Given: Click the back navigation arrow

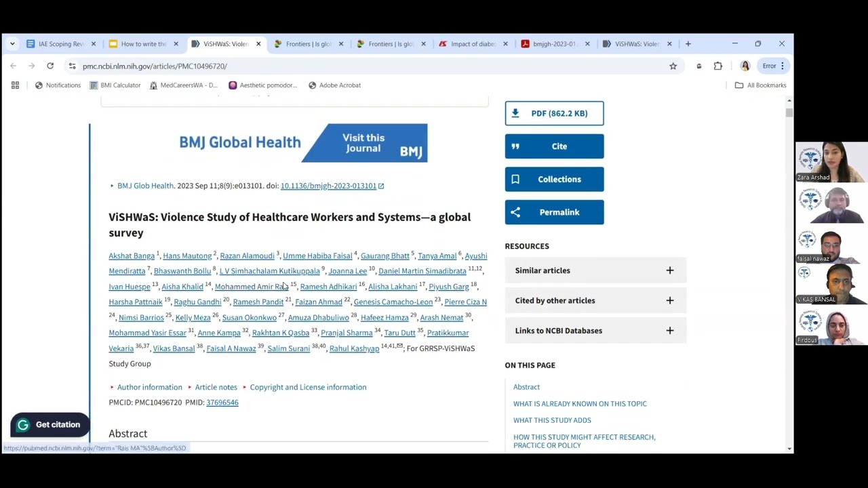Looking at the screenshot, I should tap(14, 66).
